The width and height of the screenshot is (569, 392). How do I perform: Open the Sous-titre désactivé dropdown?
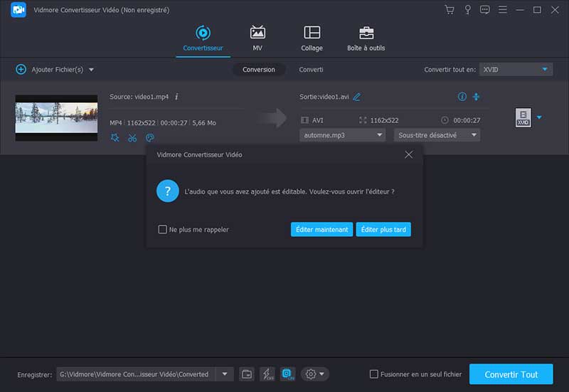[437, 135]
